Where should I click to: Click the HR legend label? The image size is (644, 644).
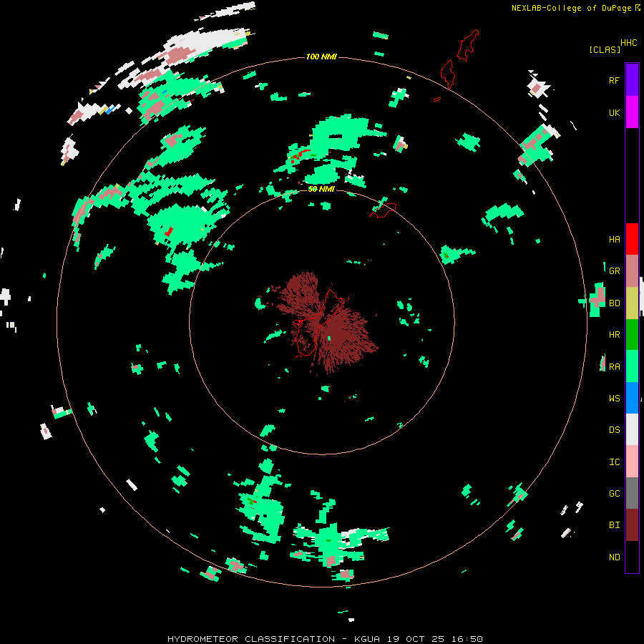point(614,335)
